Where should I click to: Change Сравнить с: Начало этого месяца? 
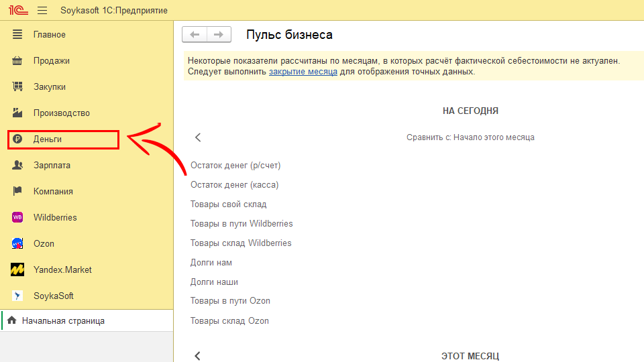point(470,137)
